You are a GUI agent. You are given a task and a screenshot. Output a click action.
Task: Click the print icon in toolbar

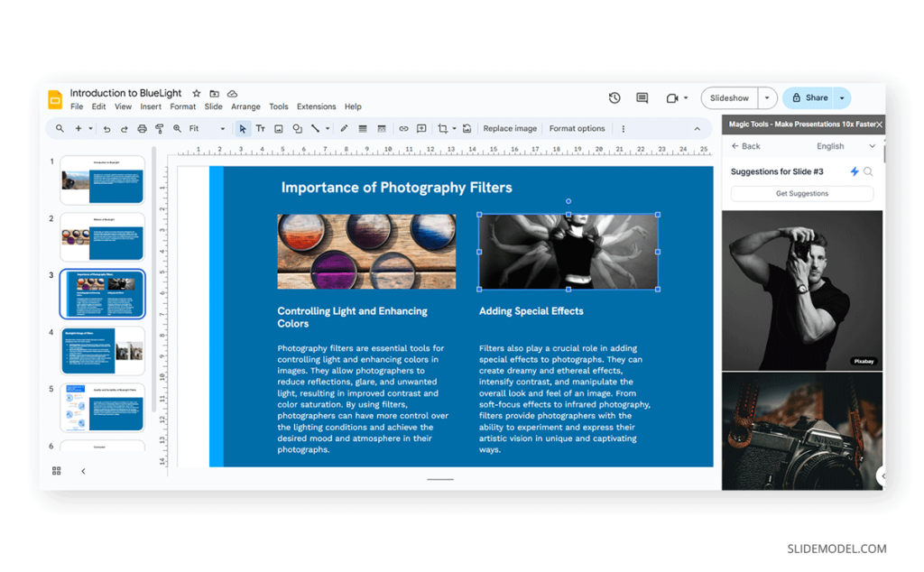[x=142, y=129]
